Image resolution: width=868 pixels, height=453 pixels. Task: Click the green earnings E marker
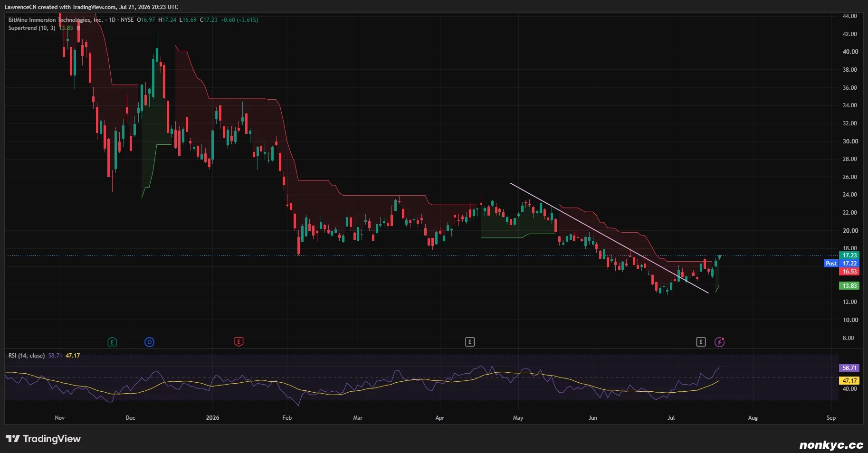[x=112, y=342]
